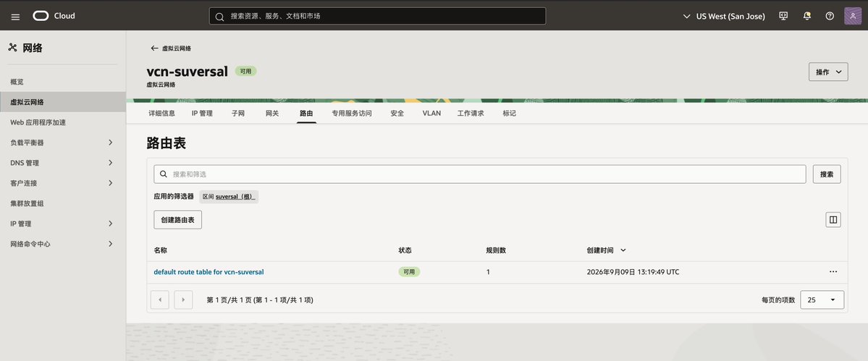This screenshot has width=868, height=361.
Task: Click the 可用 status badge in the table row
Action: [409, 272]
